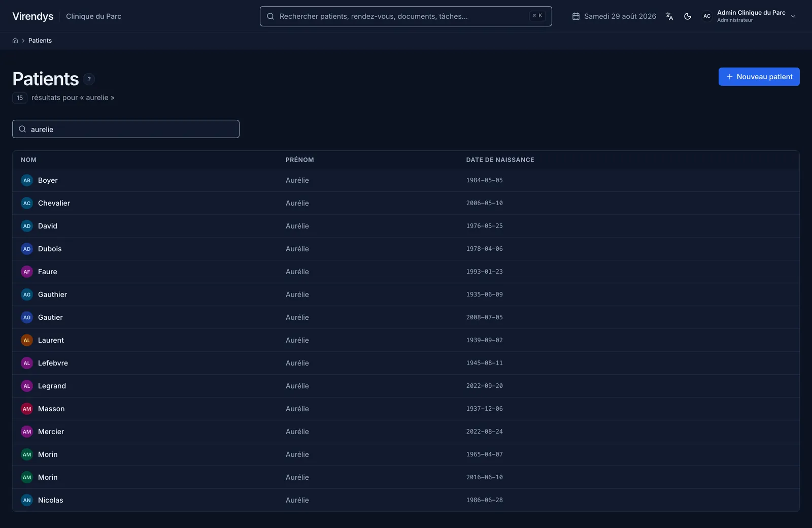
Task: Select the Chevalier patient name
Action: click(54, 203)
